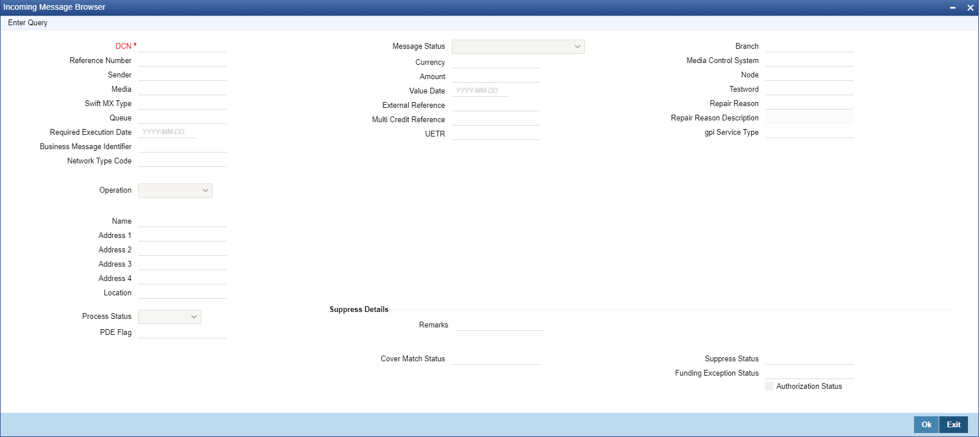Click the Suppress Details section heading
Image resolution: width=980 pixels, height=437 pixels.
pos(359,310)
